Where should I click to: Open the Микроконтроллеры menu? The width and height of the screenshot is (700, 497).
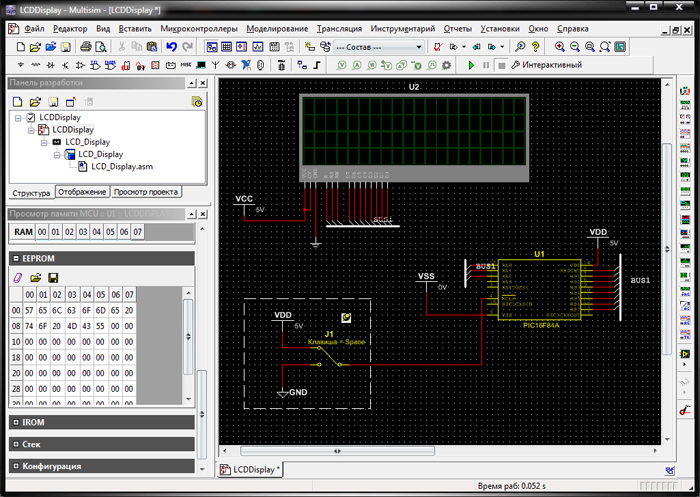pos(199,29)
